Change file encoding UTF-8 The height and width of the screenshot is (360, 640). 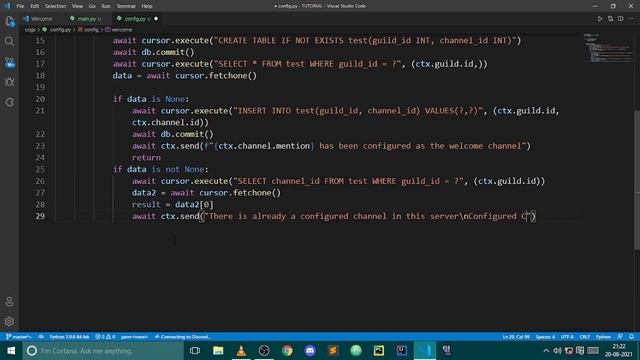click(567, 337)
